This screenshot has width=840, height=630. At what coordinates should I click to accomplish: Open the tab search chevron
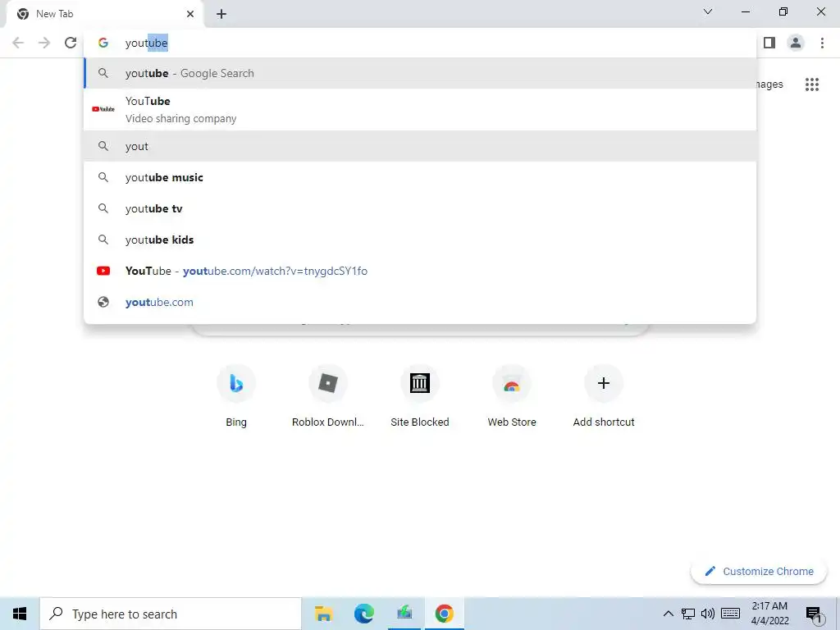click(708, 11)
